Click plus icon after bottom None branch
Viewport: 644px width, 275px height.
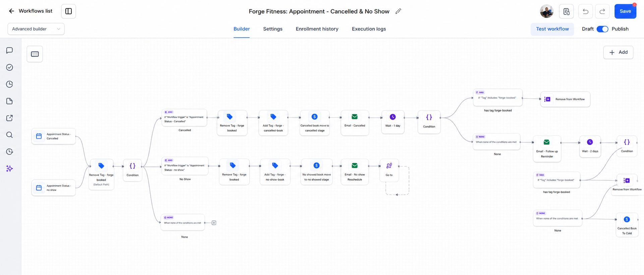pos(214,223)
